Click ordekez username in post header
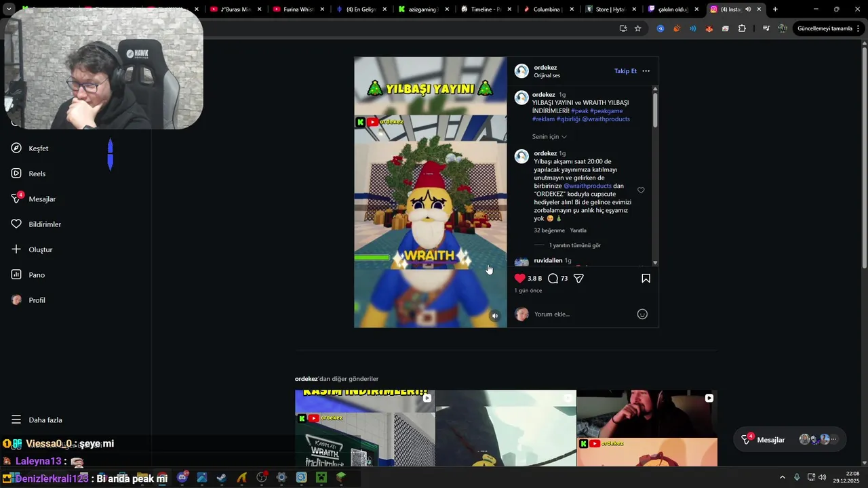This screenshot has width=868, height=488. coord(545,68)
